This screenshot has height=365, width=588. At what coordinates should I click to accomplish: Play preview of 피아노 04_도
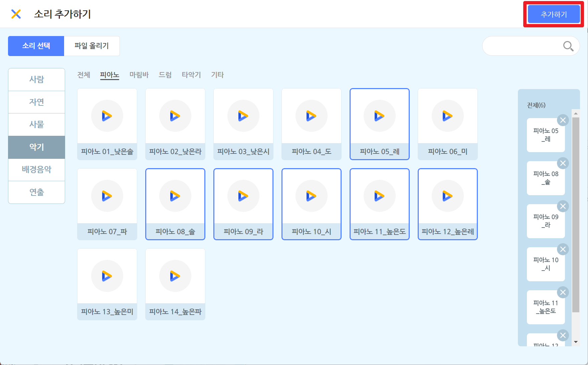(312, 116)
